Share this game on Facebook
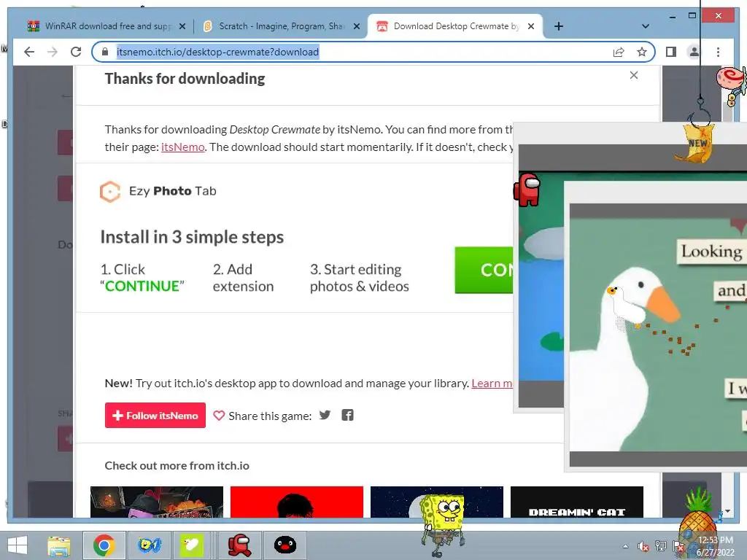 click(x=348, y=415)
